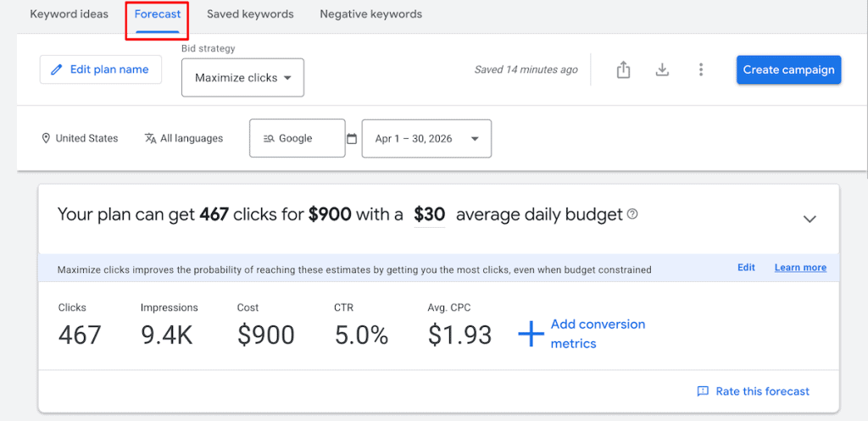Open the Saved keywords tab

[250, 14]
